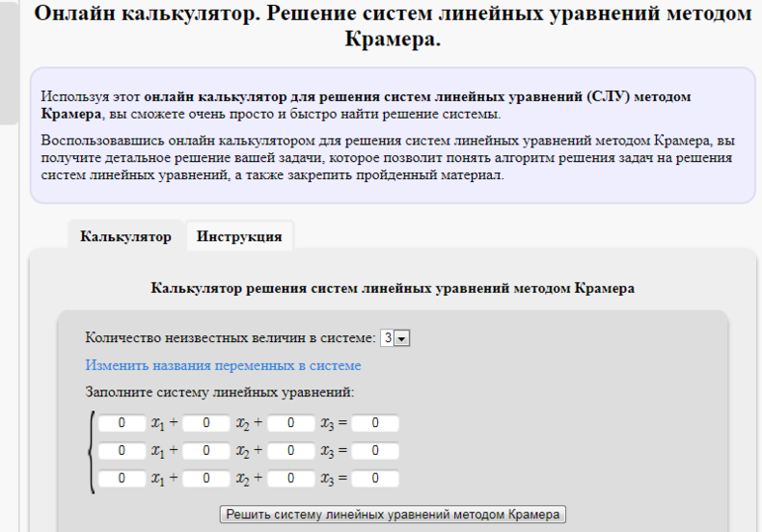
Task: Click Решить систему линейных уравнений методом Крамера button
Action: pos(393,514)
